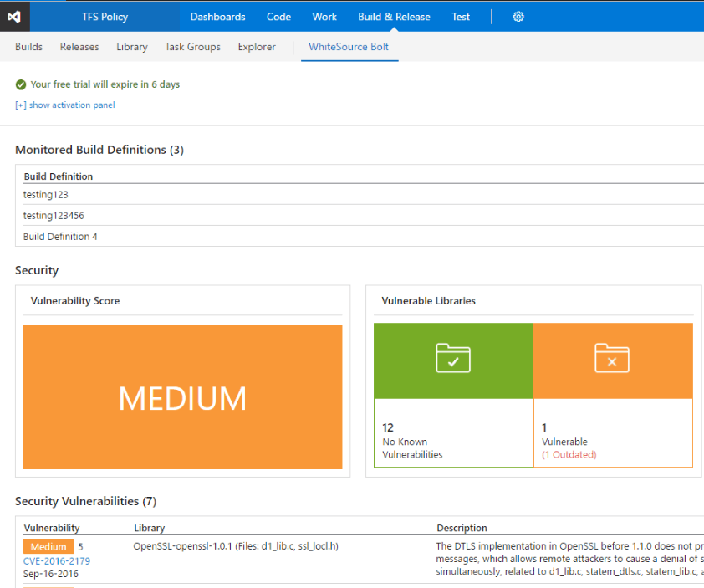Go to the Explorer tab
The image size is (704, 588).
click(x=257, y=47)
